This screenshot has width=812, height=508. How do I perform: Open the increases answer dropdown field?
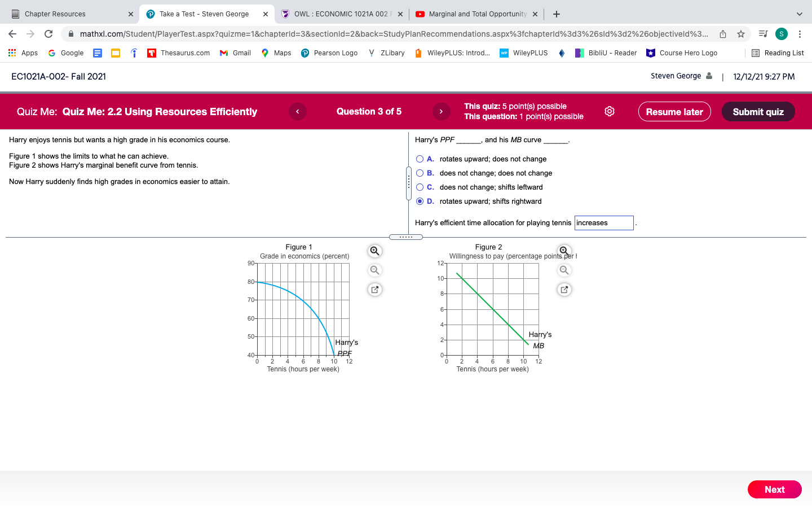click(604, 223)
